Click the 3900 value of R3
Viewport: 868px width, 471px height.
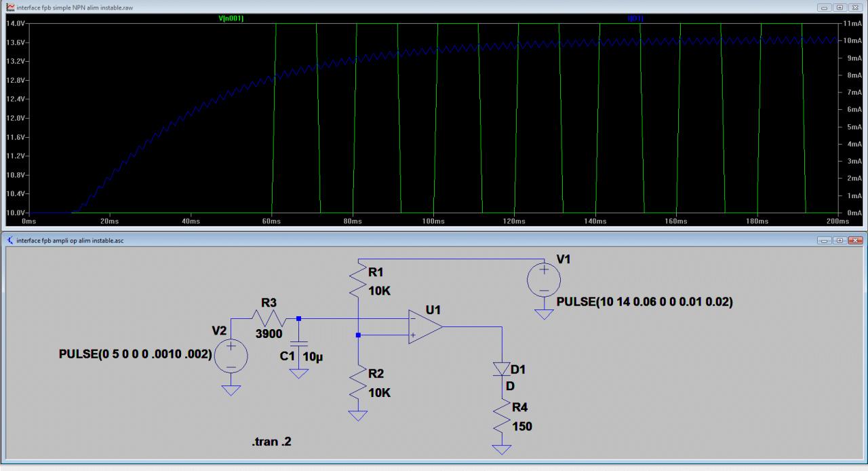(x=269, y=334)
